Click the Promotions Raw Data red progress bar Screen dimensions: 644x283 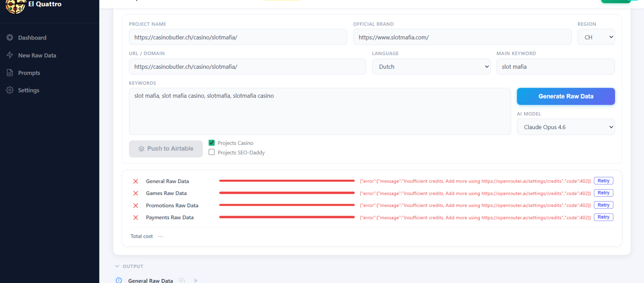(287, 205)
